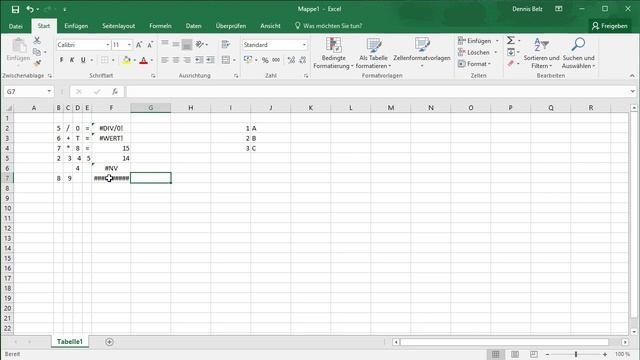
Task: Expand the formula bar
Action: (x=632, y=91)
